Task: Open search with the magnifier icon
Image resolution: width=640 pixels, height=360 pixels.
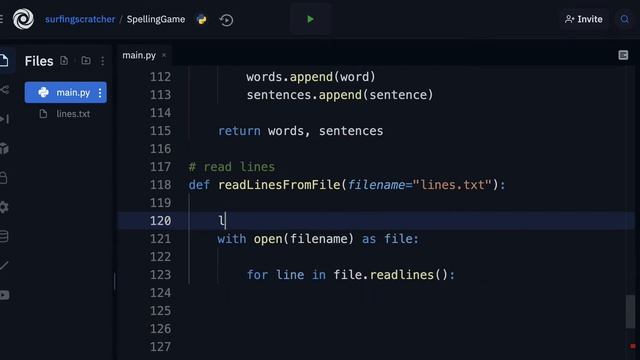Action: [624, 19]
